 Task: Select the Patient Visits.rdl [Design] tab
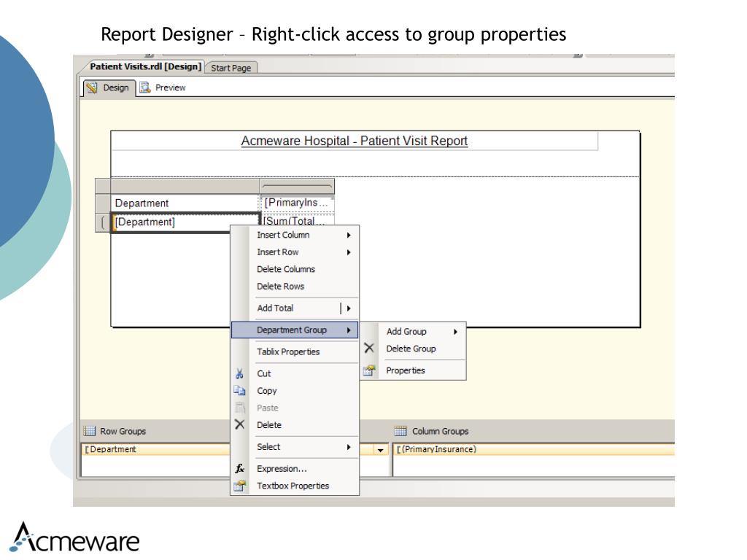145,66
